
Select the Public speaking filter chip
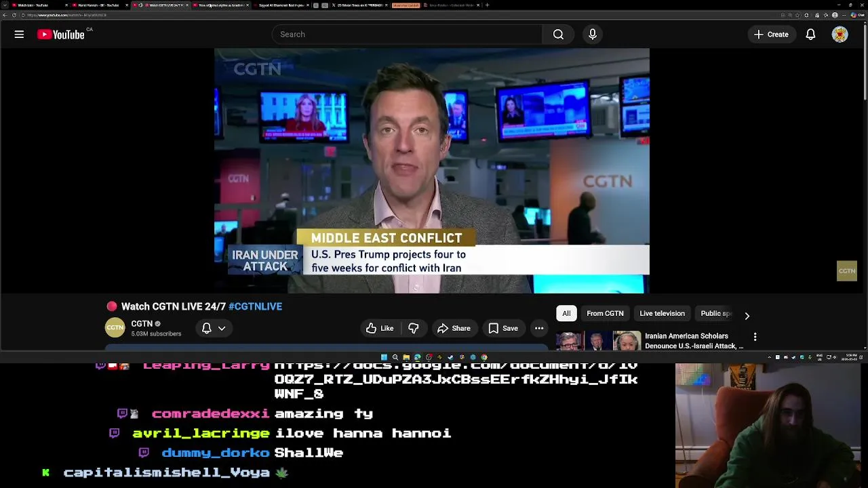click(716, 313)
